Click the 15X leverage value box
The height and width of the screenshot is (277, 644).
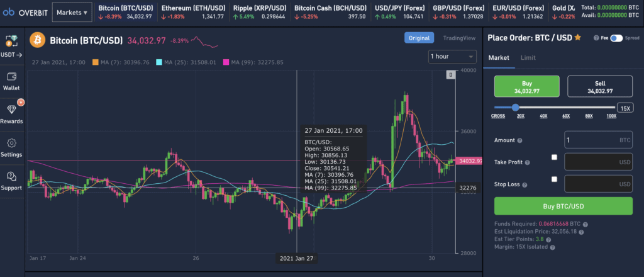click(625, 108)
